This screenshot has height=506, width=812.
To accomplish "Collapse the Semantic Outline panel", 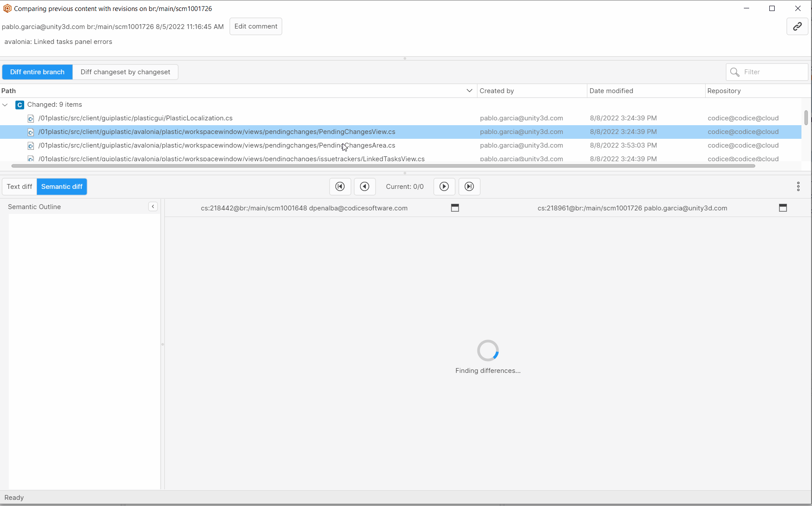I will point(153,206).
